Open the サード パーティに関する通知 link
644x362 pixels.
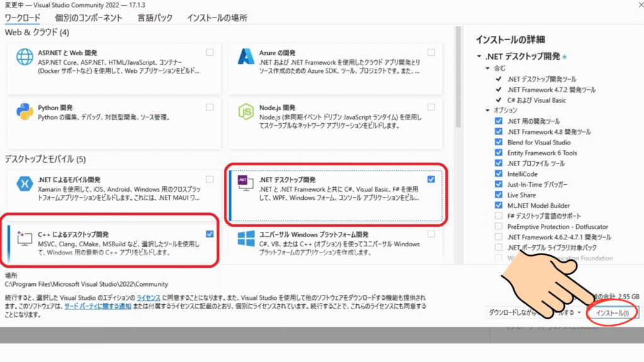click(97, 306)
